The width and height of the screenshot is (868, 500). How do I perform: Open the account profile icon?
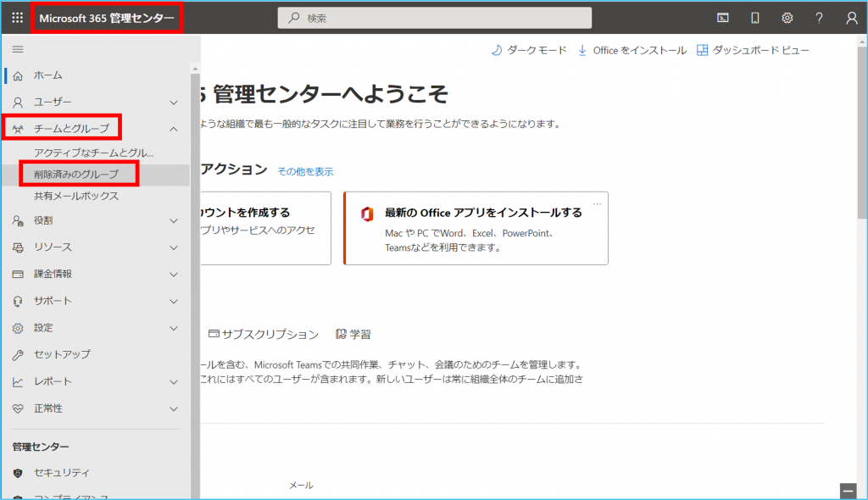851,18
